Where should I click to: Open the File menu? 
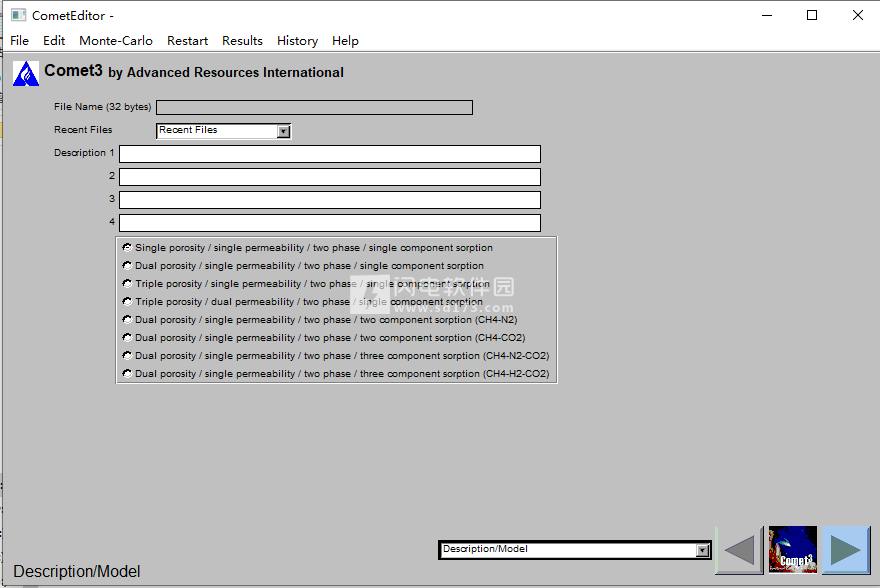click(20, 41)
